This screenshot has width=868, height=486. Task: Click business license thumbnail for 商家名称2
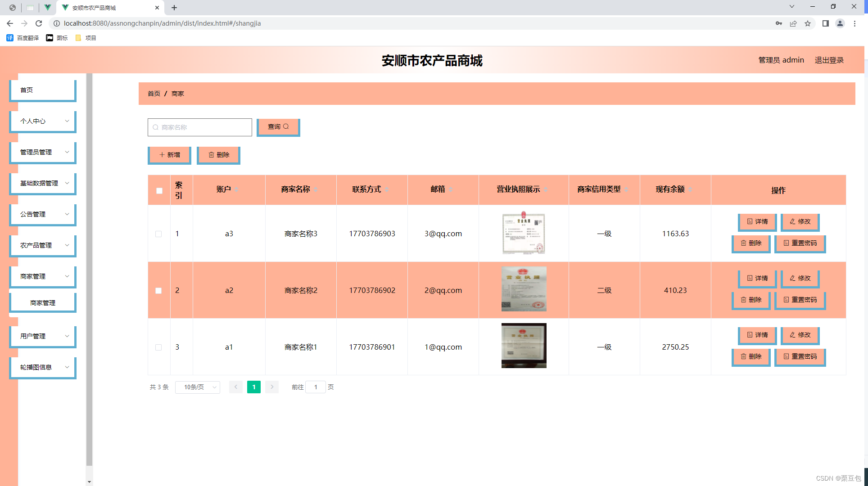tap(524, 289)
